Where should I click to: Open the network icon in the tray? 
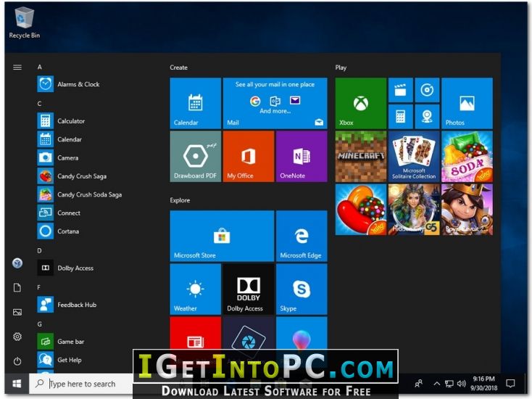click(449, 384)
